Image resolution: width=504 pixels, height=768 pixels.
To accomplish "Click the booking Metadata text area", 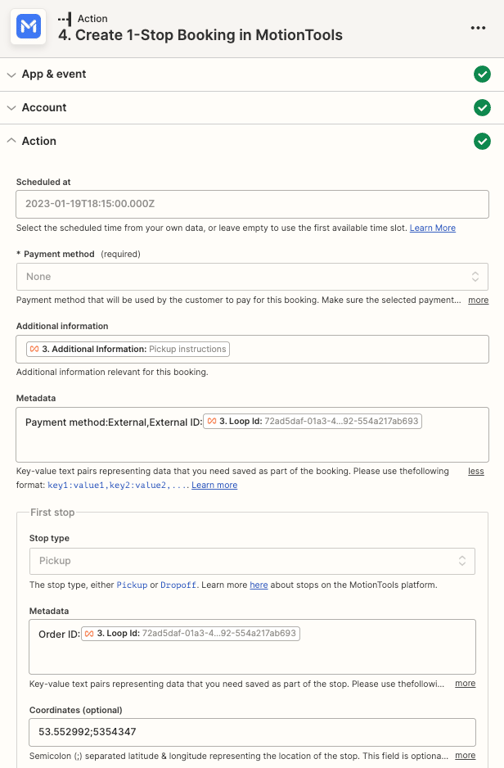I will click(x=252, y=434).
